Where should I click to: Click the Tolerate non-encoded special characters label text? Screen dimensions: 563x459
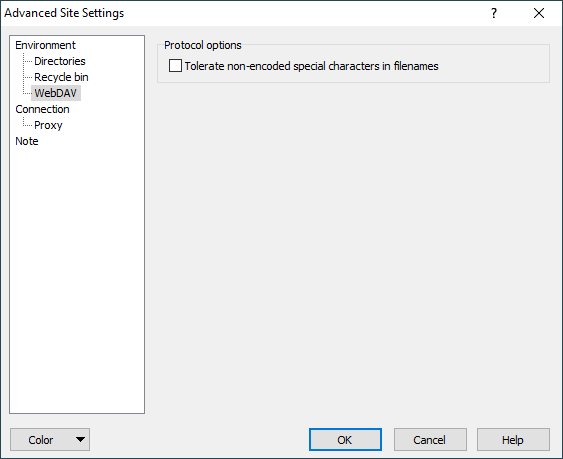(311, 66)
